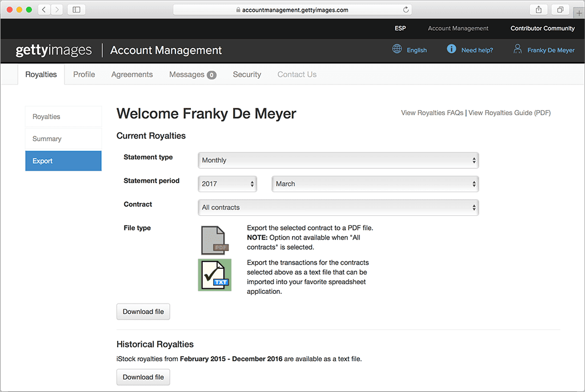Go forward with Safari forward arrow
585x392 pixels.
(x=57, y=10)
